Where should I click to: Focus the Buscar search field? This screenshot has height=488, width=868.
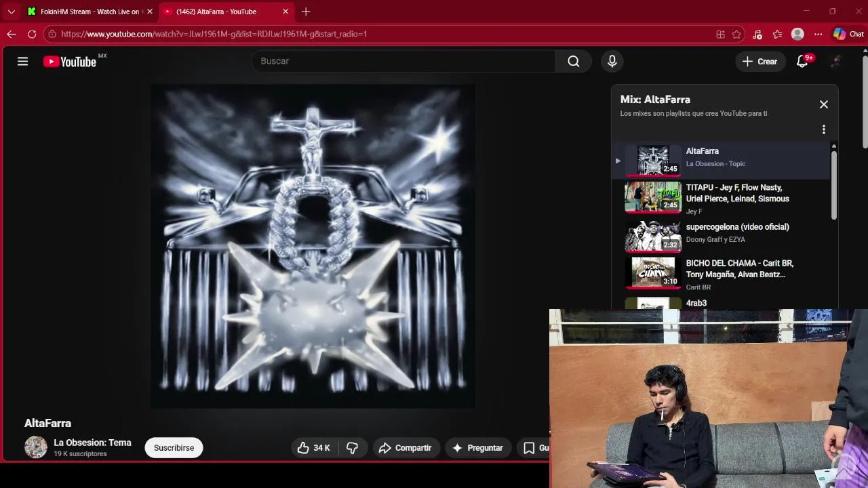click(403, 61)
